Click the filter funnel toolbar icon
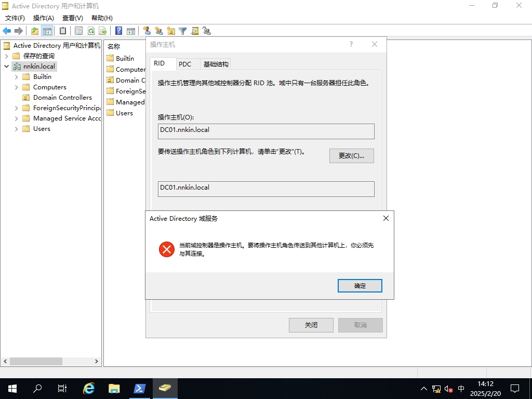This screenshot has height=399, width=532. tap(183, 31)
